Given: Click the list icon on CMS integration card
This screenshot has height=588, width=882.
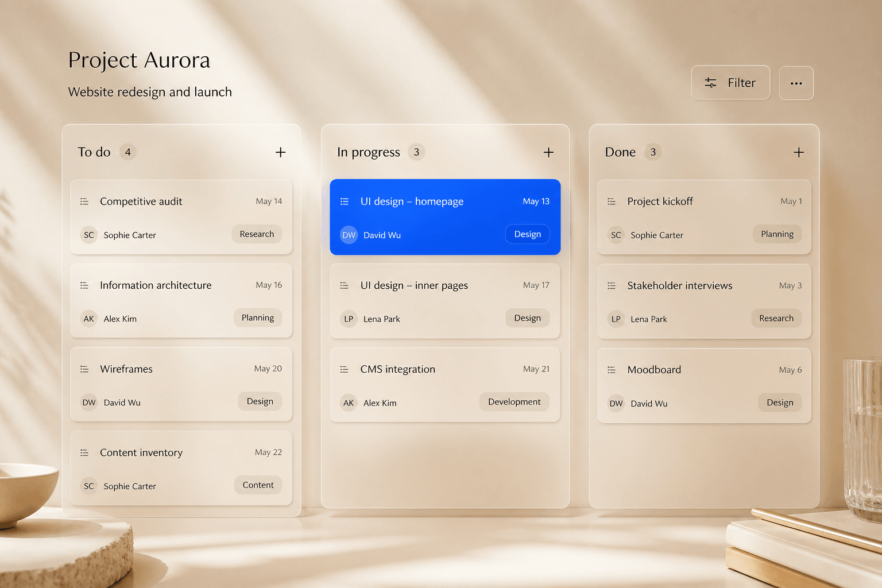Looking at the screenshot, I should 345,369.
